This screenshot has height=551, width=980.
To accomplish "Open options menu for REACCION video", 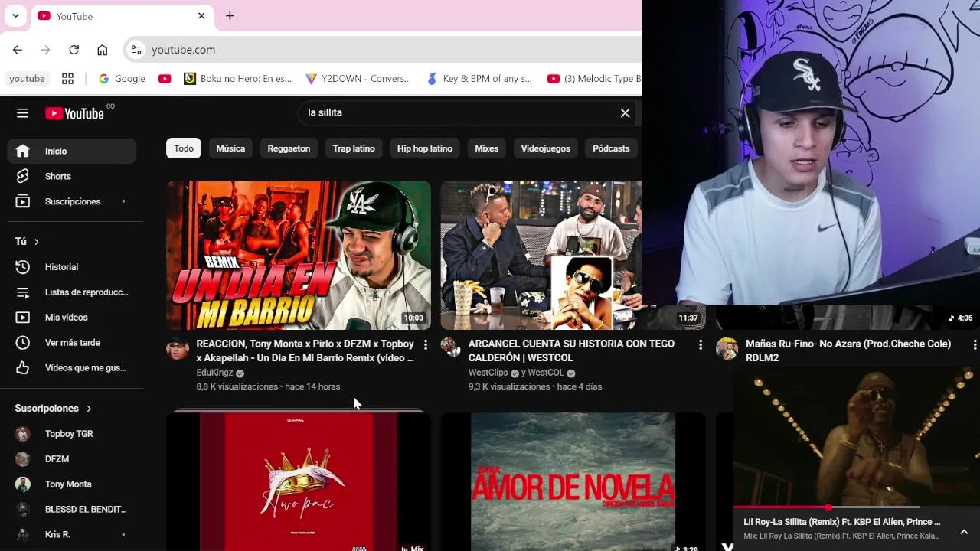I will click(426, 345).
